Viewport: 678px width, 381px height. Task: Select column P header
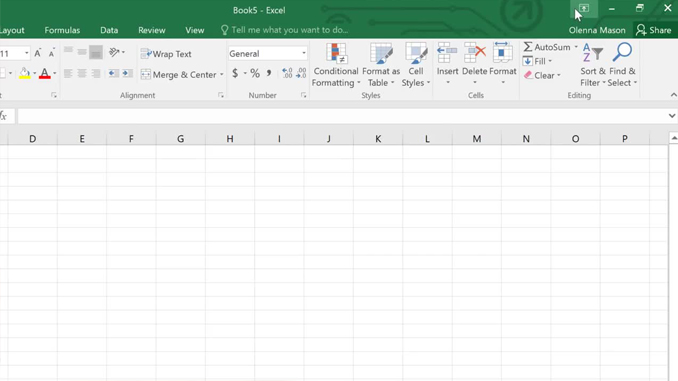[625, 139]
